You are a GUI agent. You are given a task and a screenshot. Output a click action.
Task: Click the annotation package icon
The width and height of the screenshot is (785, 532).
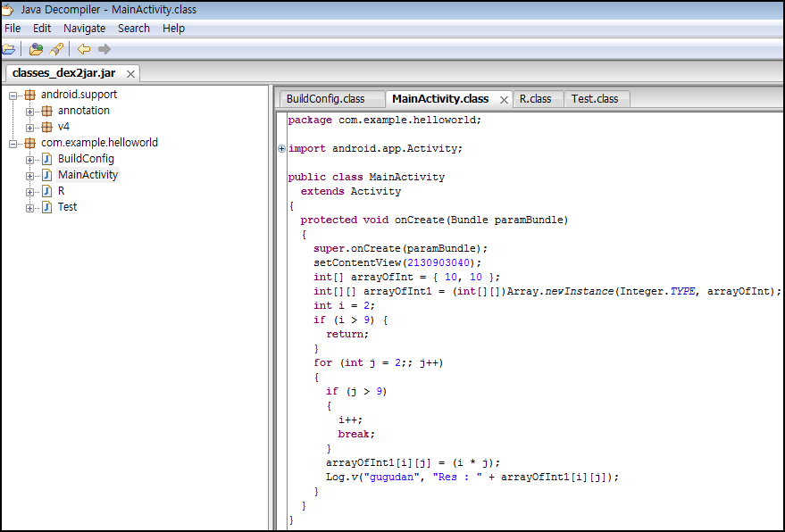[x=47, y=111]
